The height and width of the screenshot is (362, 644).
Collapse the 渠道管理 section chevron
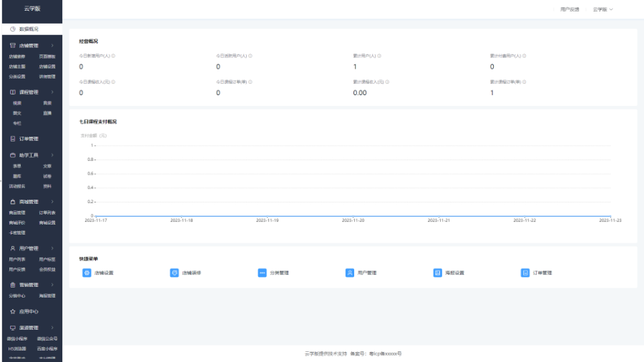[x=52, y=328]
